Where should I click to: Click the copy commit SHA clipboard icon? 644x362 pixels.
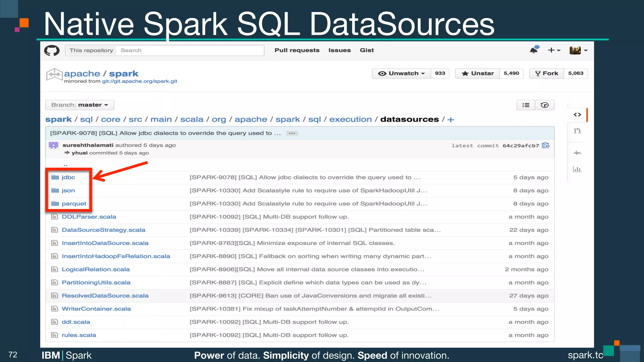546,145
